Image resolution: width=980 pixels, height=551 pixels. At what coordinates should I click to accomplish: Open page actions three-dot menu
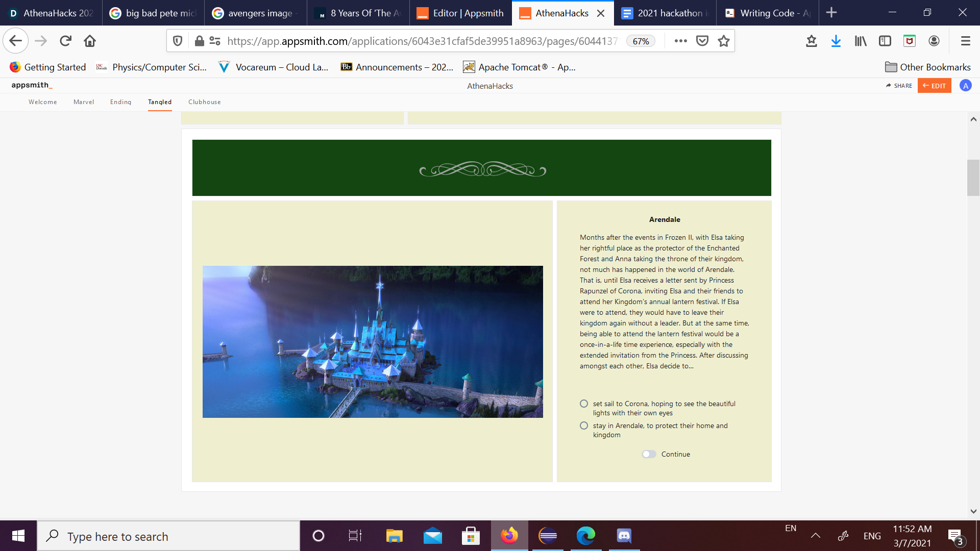(x=680, y=41)
